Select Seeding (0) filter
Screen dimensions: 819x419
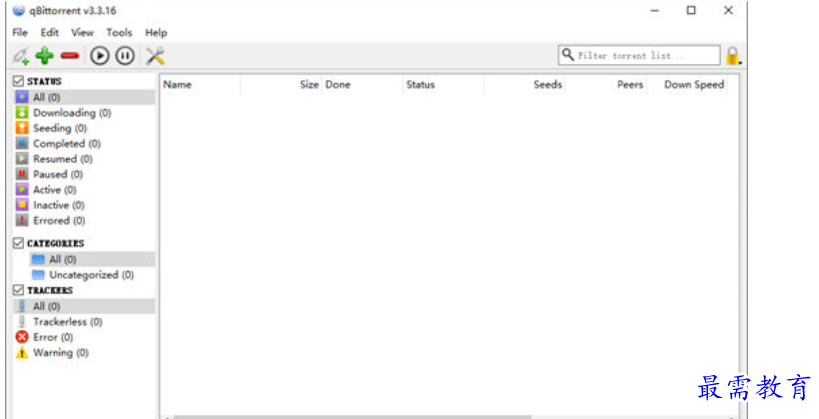click(x=85, y=128)
